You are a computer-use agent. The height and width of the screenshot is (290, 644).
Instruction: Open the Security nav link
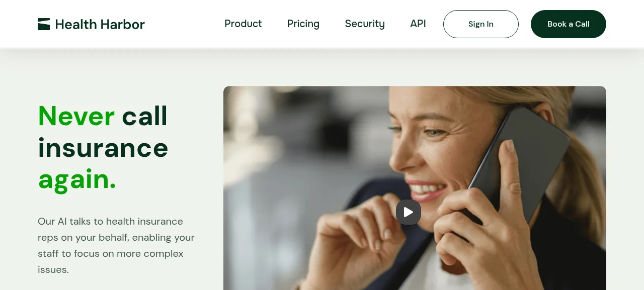365,24
